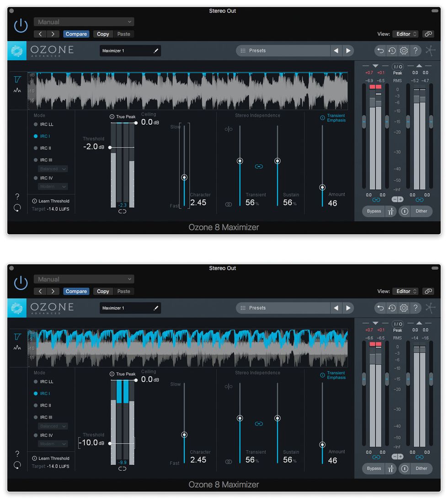Open the Balanced dropdown under IRC III, upper window
The image size is (448, 499).
click(x=53, y=169)
